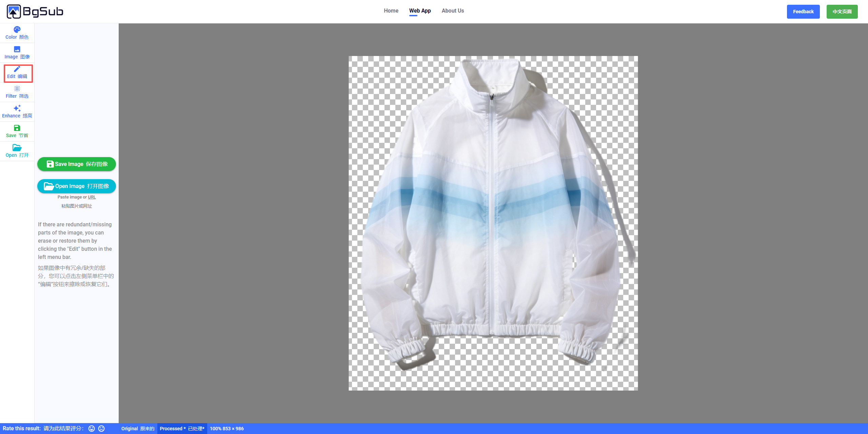Go to the Home page
The image size is (868, 434).
tap(391, 11)
